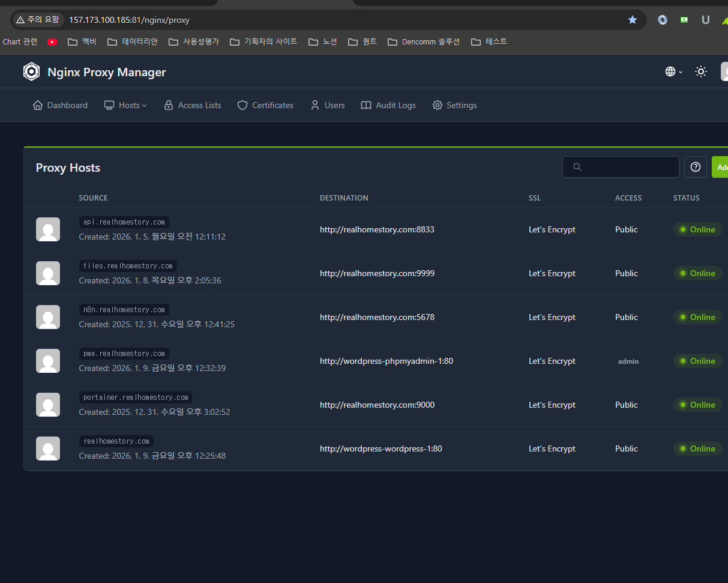Click the blue circular browser extension icon
This screenshot has height=583, width=728.
tap(663, 20)
